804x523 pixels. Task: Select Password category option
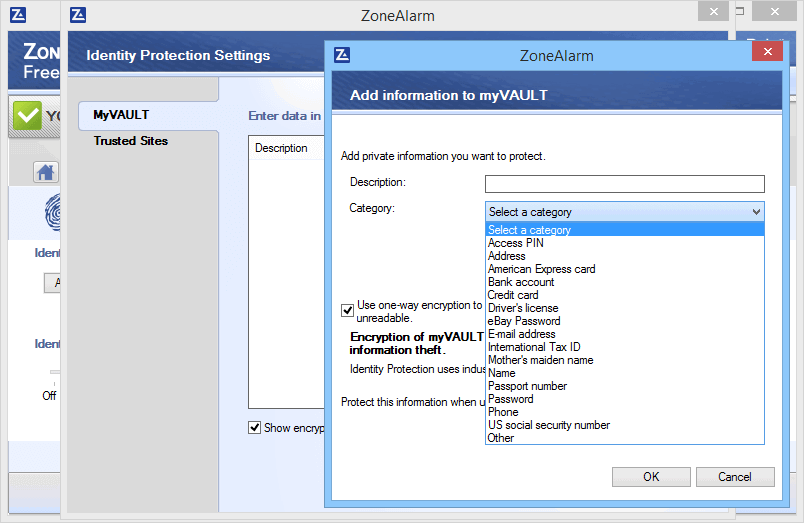[x=625, y=399]
